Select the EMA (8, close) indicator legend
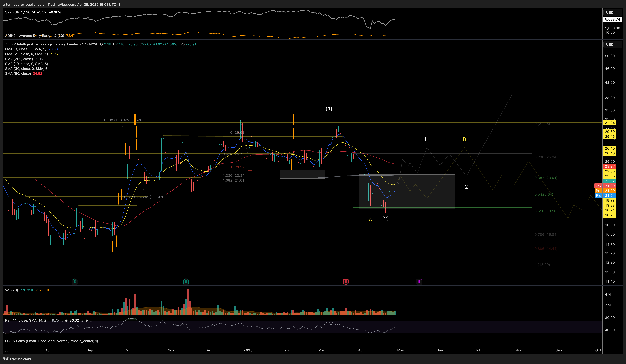Screen dimensions: 626x364 tap(26, 49)
